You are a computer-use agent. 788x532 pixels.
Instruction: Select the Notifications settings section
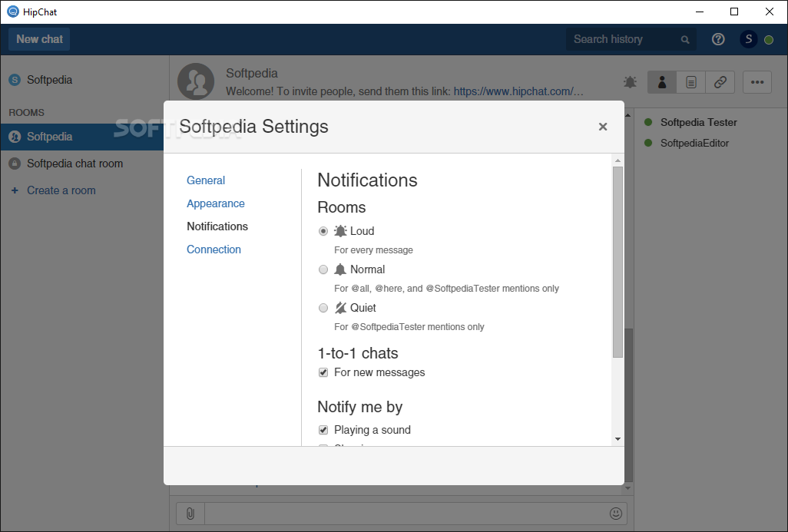coord(217,226)
